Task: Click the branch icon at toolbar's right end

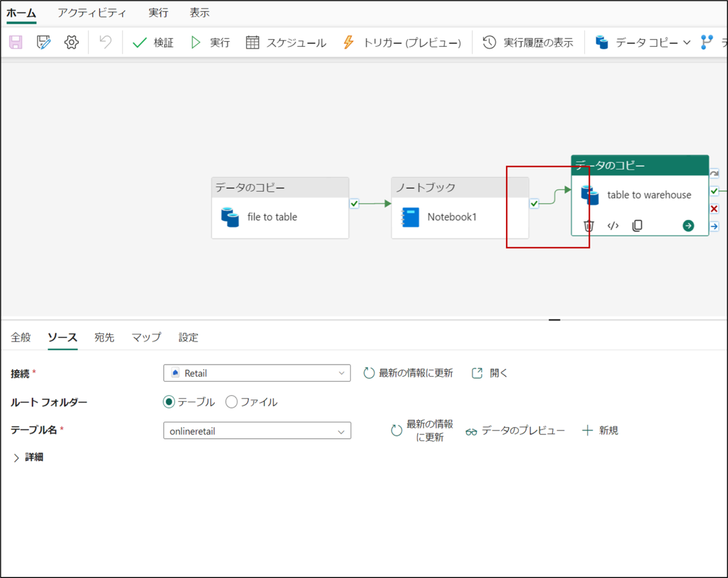Action: click(707, 42)
